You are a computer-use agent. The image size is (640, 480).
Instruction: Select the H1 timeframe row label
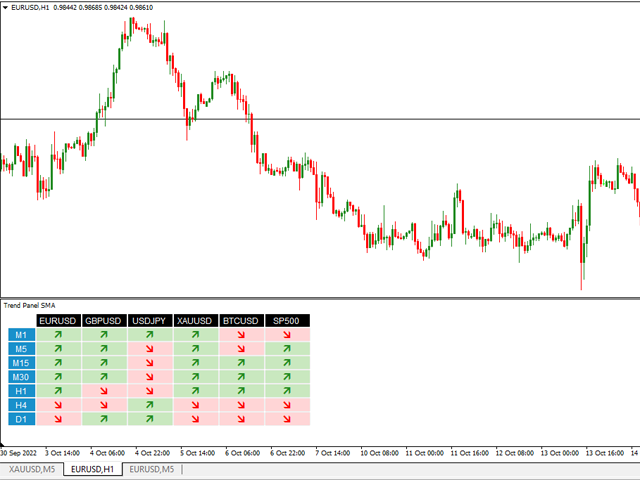coord(22,391)
